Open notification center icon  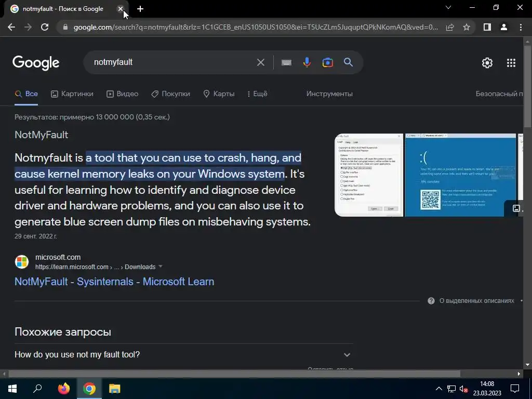[x=515, y=389]
